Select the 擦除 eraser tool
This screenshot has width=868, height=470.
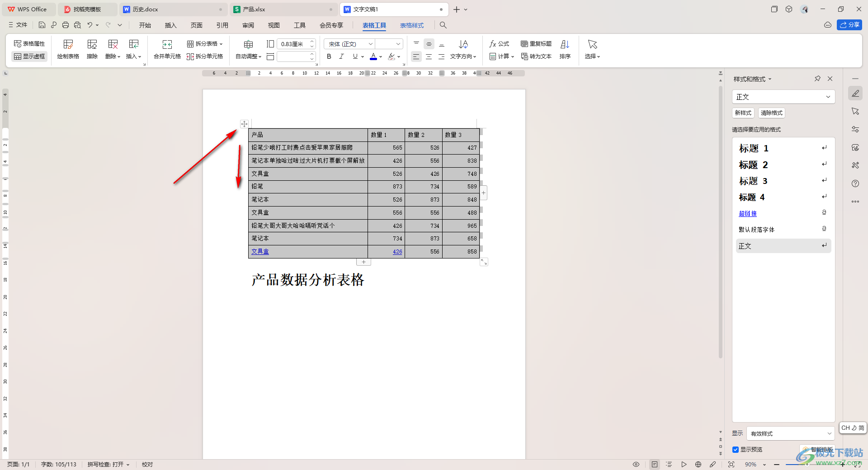92,49
